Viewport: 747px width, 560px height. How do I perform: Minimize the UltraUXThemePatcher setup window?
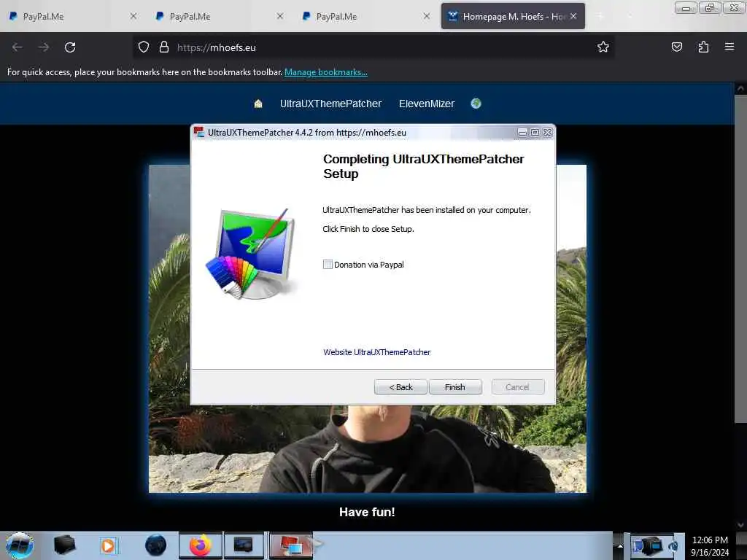522,133
